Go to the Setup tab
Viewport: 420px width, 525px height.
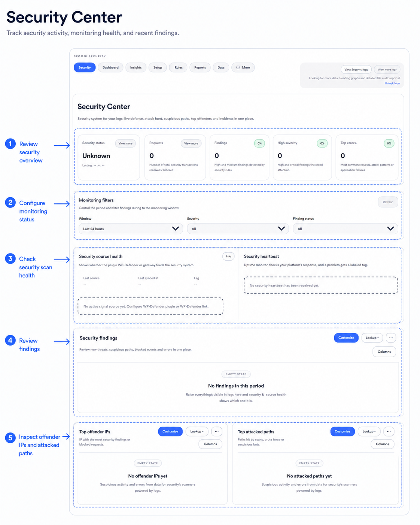pos(158,67)
